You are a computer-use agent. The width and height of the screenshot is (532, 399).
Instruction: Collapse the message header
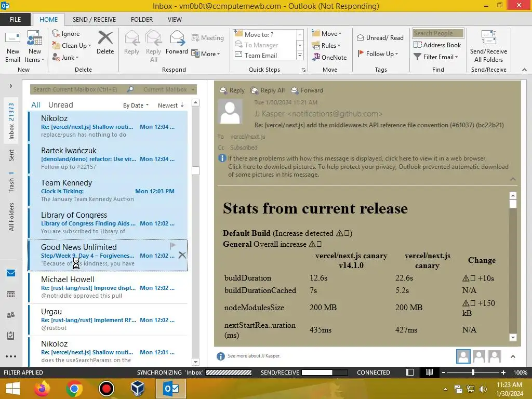[513, 179]
